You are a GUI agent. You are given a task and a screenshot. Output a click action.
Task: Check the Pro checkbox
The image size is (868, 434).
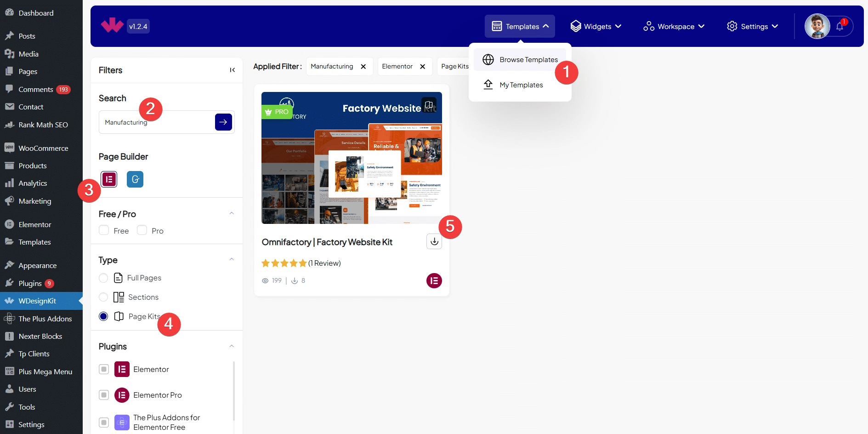[x=142, y=230]
